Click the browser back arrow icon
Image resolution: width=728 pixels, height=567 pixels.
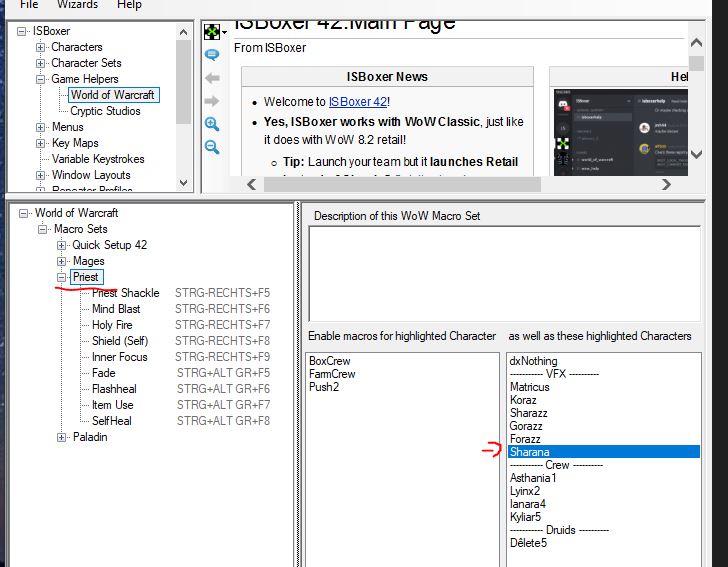point(212,78)
